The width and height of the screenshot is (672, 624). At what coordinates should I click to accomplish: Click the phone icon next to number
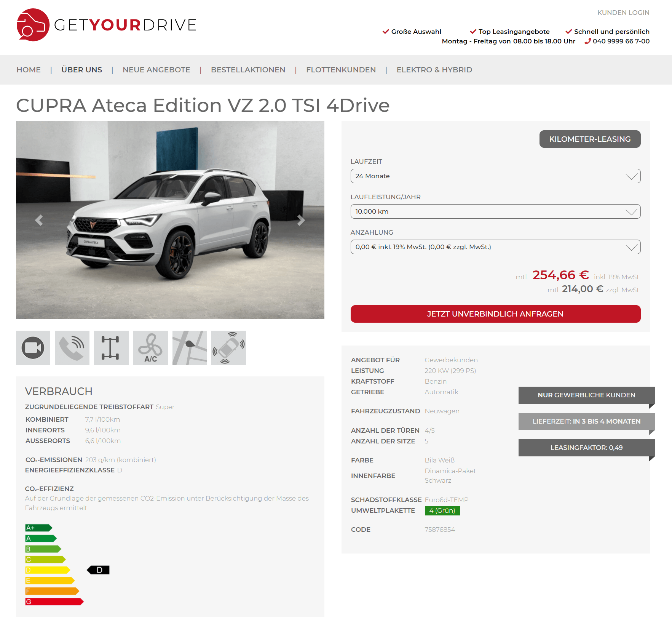coord(587,41)
